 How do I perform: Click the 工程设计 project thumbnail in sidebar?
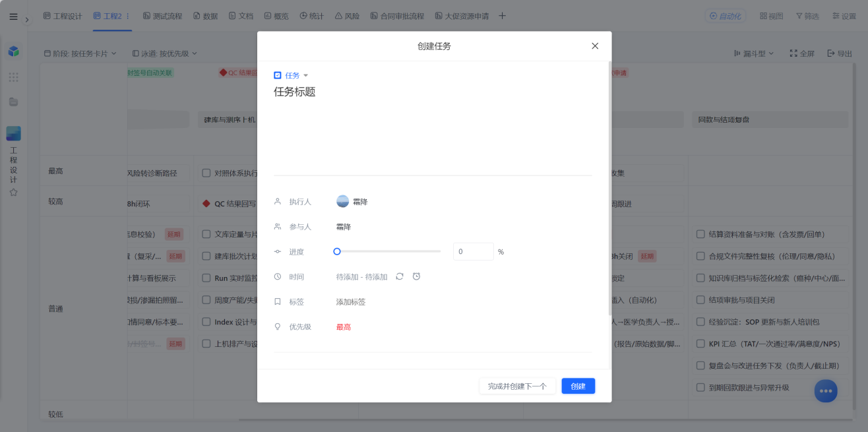[13, 134]
